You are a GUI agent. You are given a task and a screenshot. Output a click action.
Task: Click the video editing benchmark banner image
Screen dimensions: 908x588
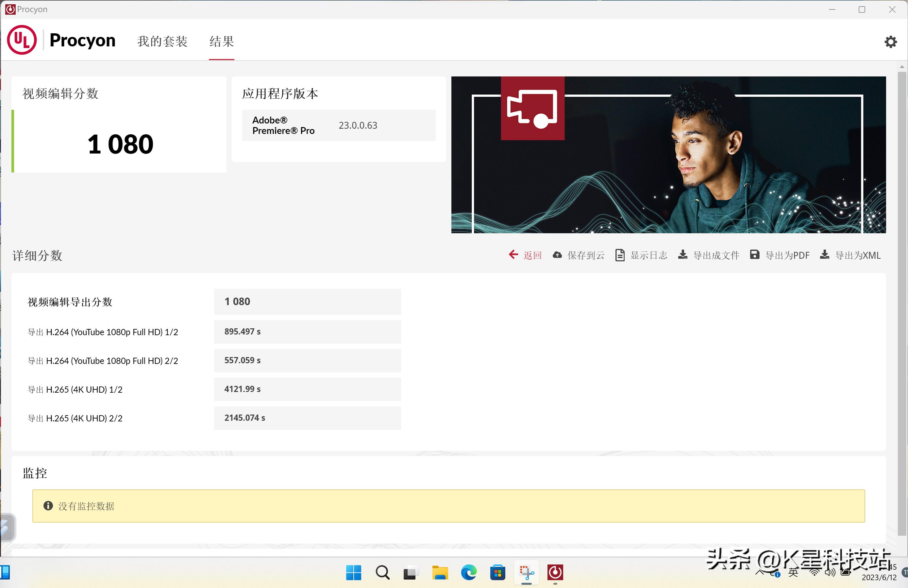click(668, 155)
